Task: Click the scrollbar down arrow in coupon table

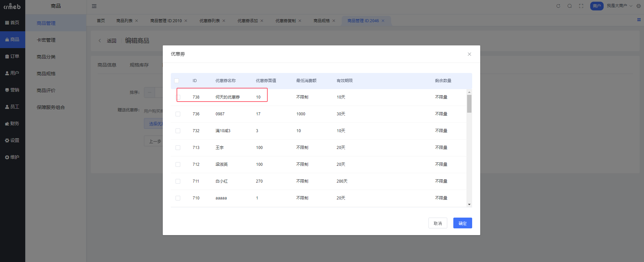Action: pos(469,204)
